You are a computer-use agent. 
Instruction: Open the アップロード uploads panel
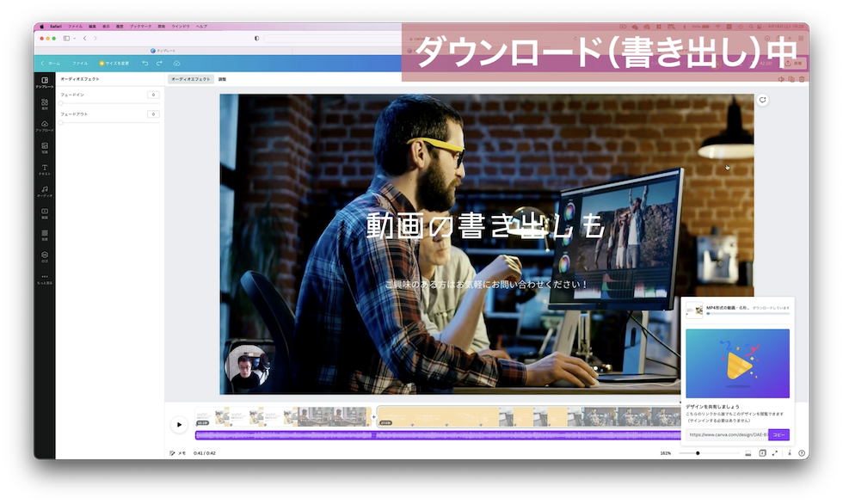click(45, 126)
